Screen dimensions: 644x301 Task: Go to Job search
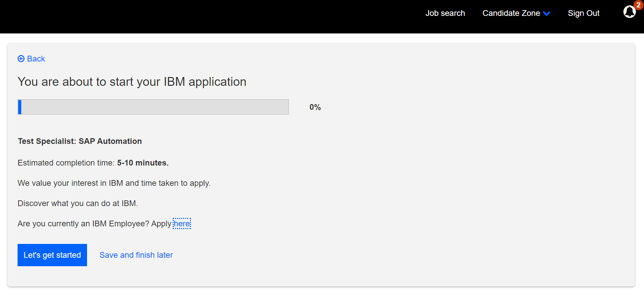click(x=445, y=13)
